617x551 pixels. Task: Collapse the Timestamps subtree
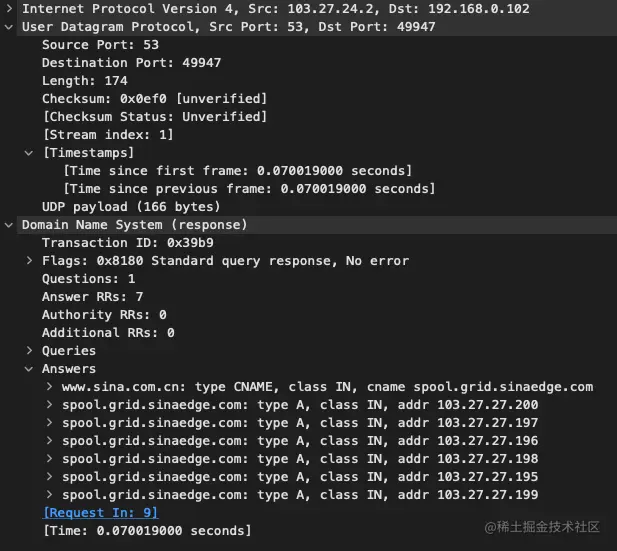pos(29,153)
